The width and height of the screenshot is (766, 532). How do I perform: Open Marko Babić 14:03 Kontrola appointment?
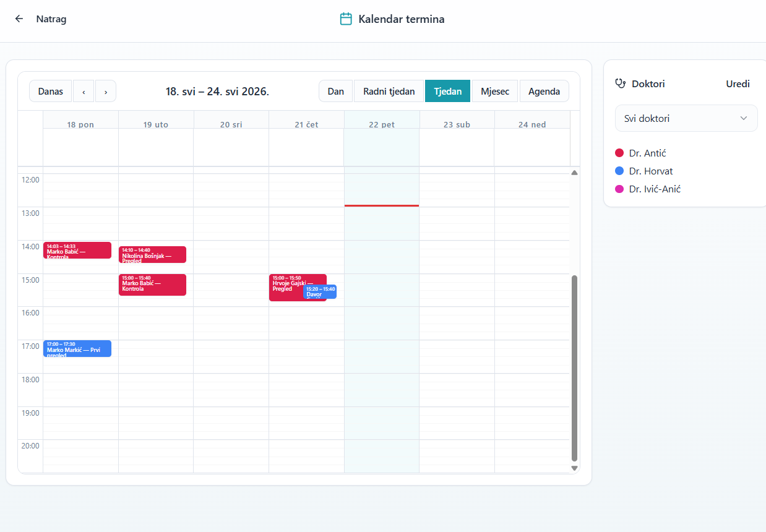click(77, 250)
